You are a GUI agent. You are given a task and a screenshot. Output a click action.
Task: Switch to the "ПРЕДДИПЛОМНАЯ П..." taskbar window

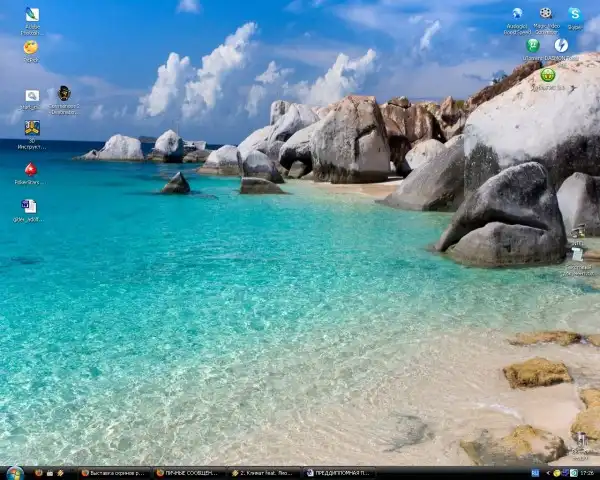point(339,472)
